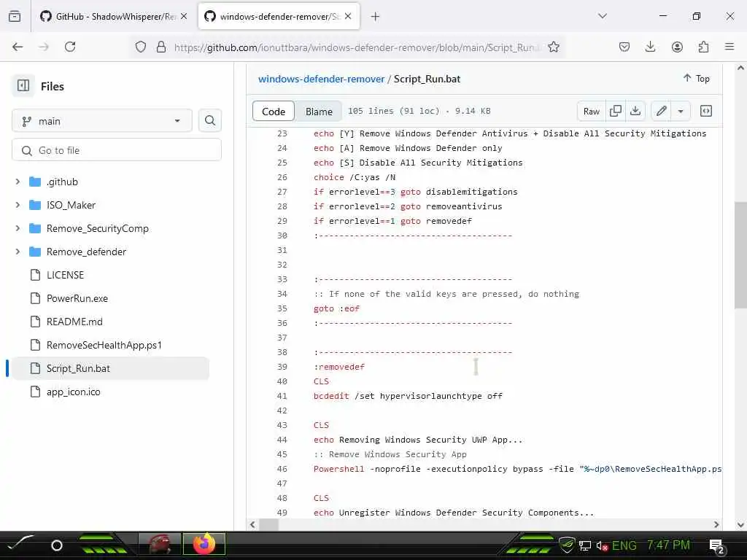Expand the ISO_Maker folder
747x560 pixels.
click(x=18, y=205)
